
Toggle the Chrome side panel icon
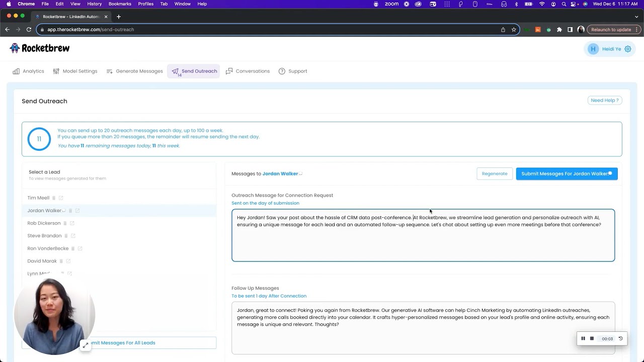pos(570,30)
